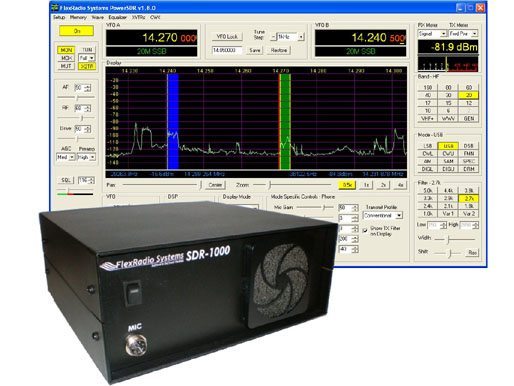This screenshot has height=386, width=514.
Task: Toggle the TUN tune button
Action: [87, 50]
